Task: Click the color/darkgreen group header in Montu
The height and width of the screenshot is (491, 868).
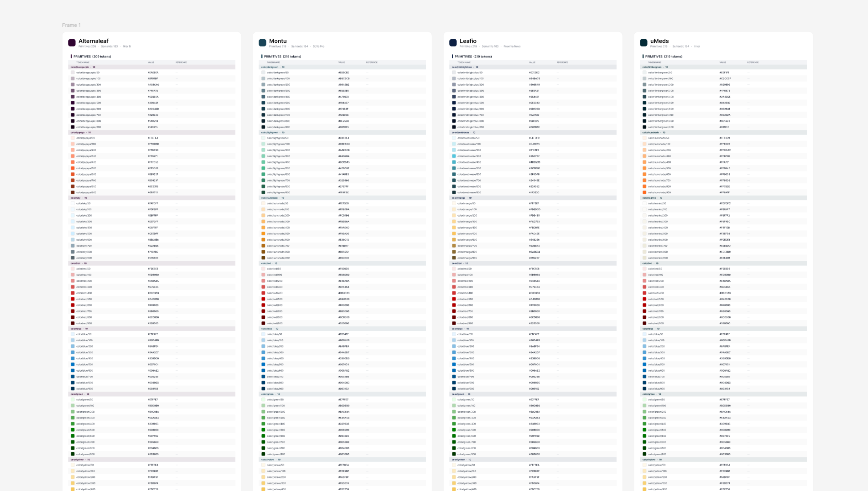Action: (x=342, y=67)
